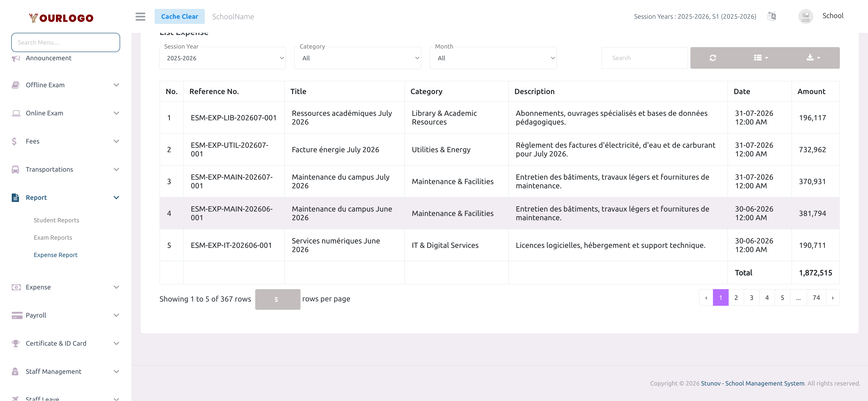868x401 pixels.
Task: Open the Category dropdown showing All
Action: click(358, 58)
